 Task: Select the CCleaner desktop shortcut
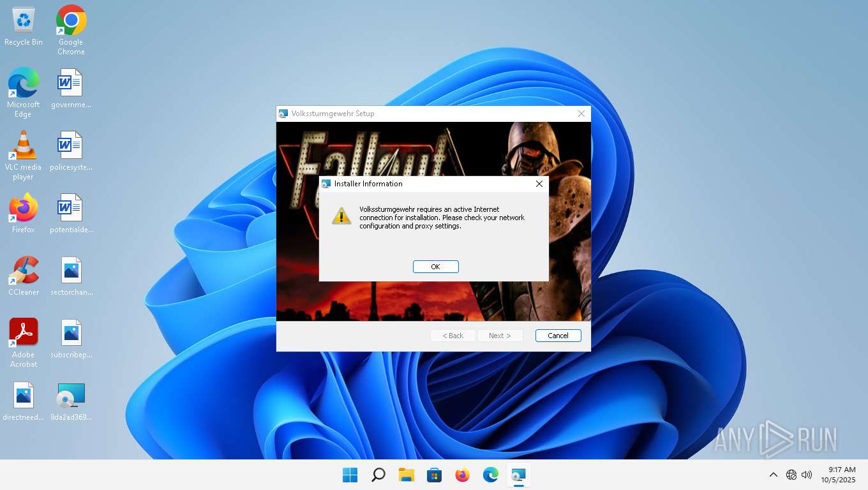tap(24, 276)
